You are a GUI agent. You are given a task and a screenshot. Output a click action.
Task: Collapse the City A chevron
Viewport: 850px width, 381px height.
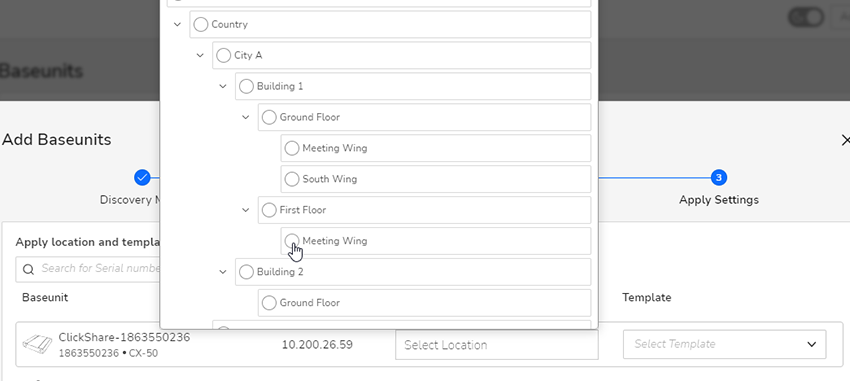point(200,55)
